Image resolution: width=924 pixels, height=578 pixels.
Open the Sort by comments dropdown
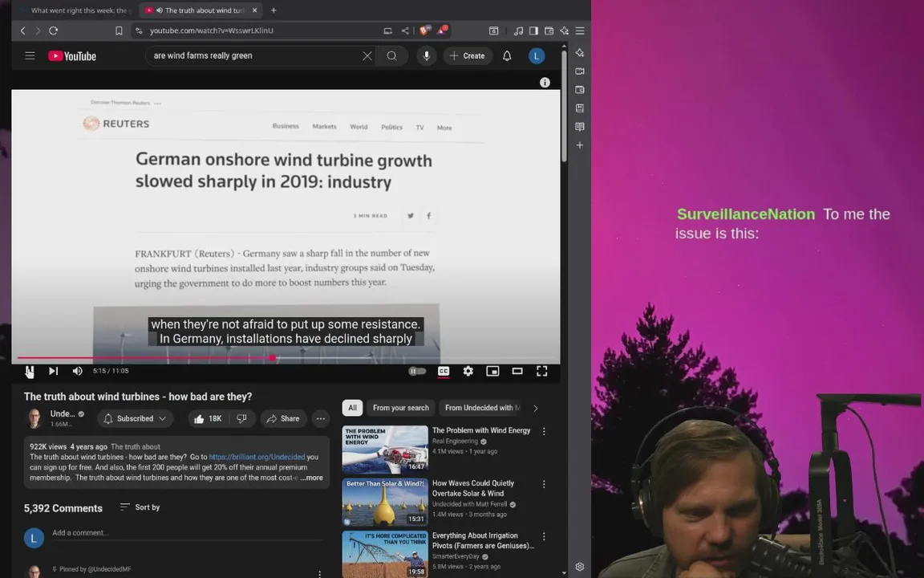click(140, 507)
